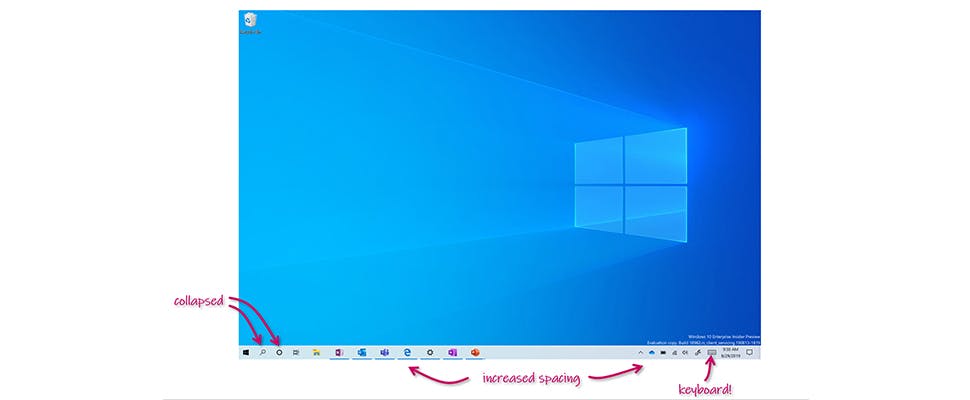
Task: Open Microsoft Teams from taskbar
Action: (x=384, y=352)
